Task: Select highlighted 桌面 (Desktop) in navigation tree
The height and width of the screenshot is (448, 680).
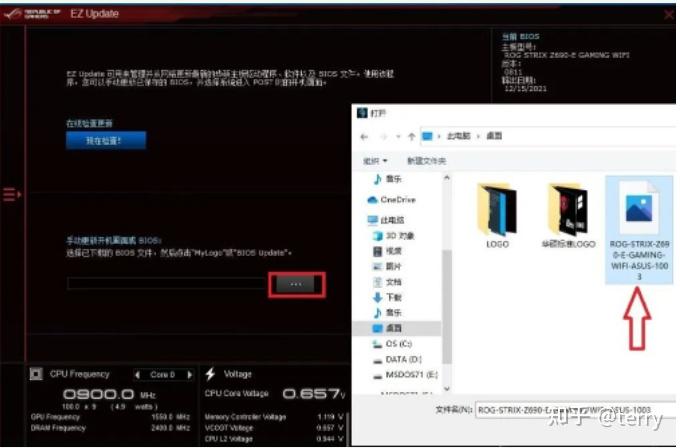Action: (396, 328)
